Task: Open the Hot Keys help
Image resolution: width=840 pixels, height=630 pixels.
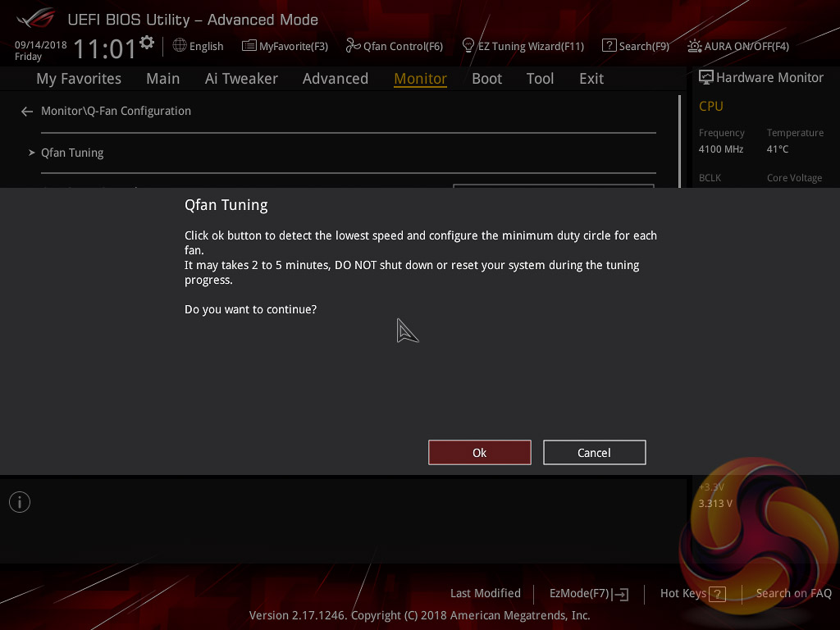Action: pyautogui.click(x=692, y=594)
